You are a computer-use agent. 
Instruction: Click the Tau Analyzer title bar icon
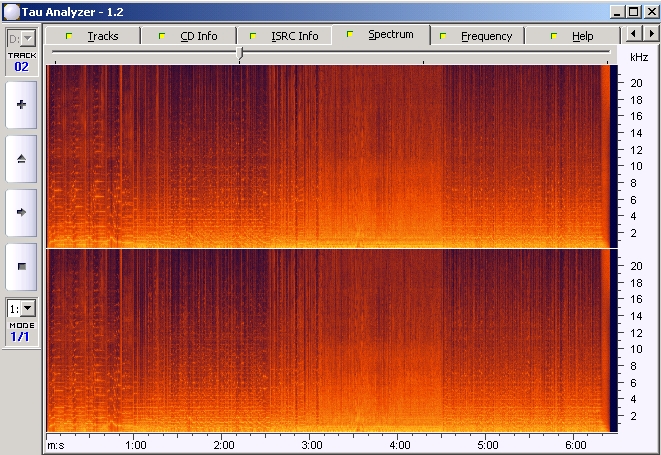[11, 12]
